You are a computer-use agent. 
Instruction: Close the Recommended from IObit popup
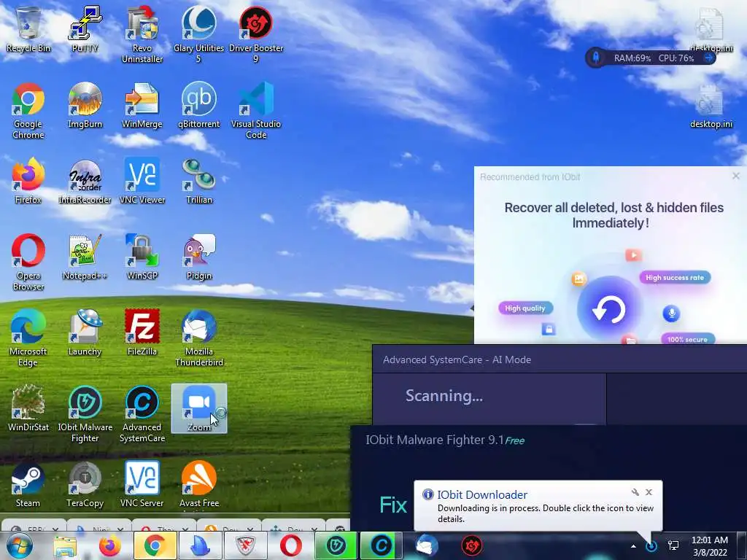(736, 176)
